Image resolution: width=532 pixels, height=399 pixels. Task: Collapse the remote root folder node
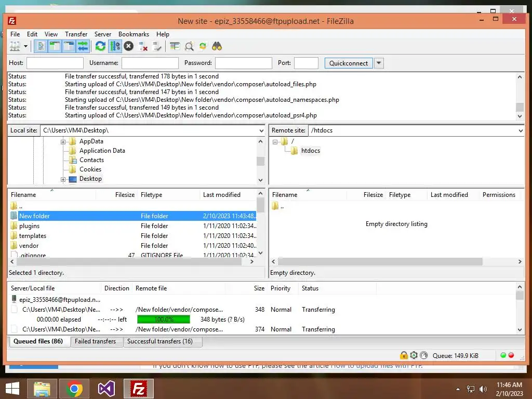click(275, 142)
